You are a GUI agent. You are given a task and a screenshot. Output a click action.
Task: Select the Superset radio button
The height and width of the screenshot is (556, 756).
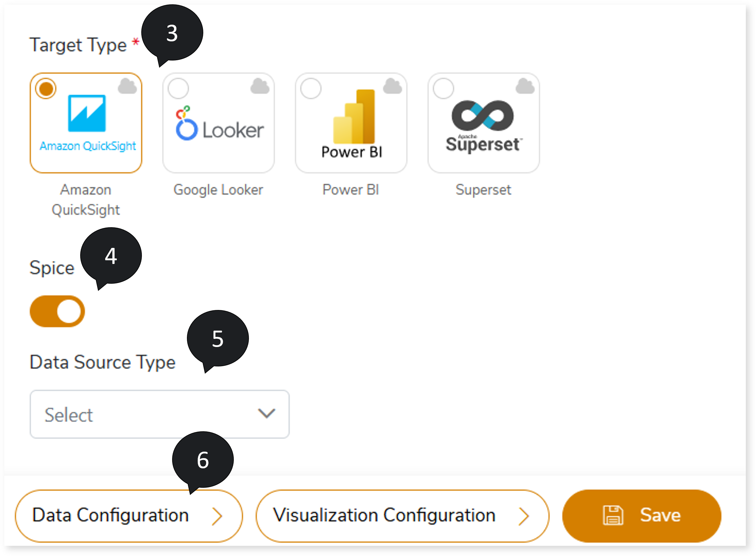(x=443, y=89)
